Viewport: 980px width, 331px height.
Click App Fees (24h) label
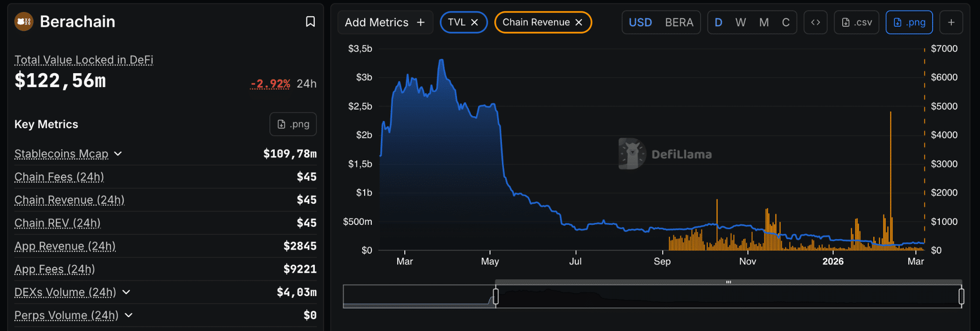[x=55, y=269]
